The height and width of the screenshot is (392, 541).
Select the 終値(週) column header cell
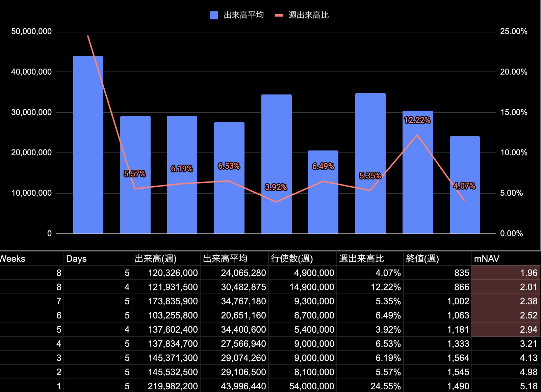click(438, 259)
